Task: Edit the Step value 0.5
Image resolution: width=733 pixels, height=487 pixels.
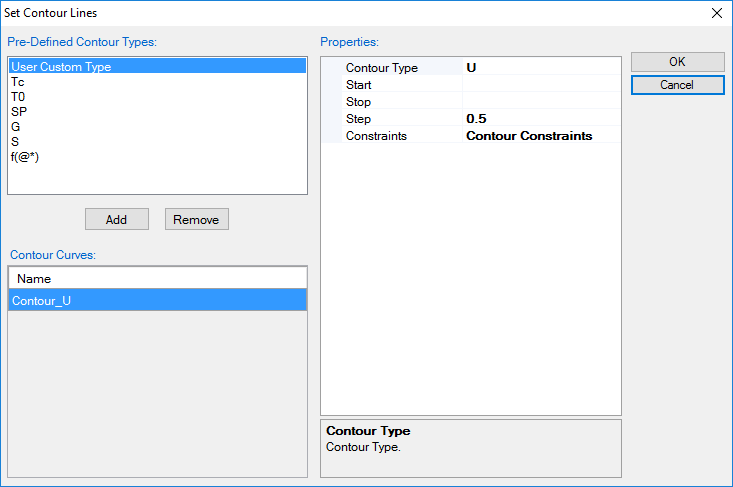Action: pyautogui.click(x=540, y=119)
